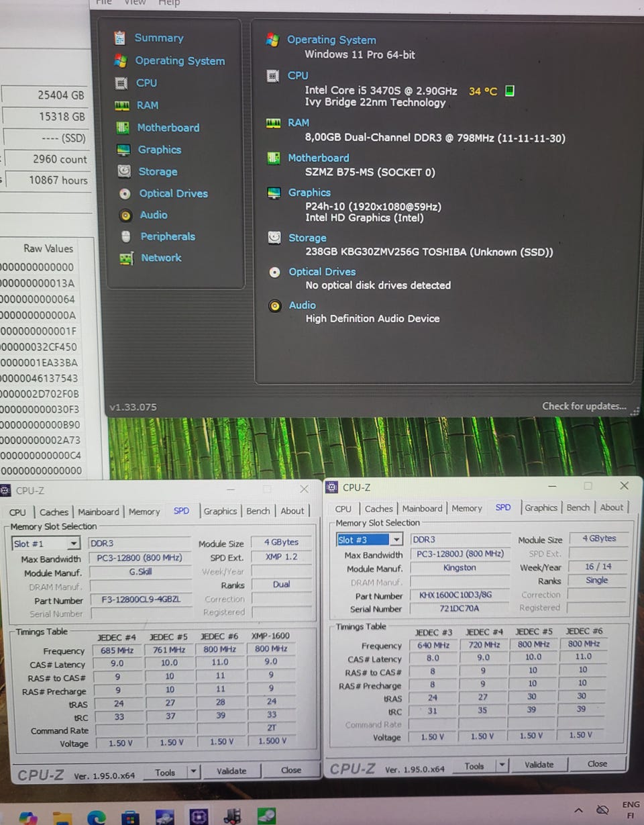The height and width of the screenshot is (825, 644).
Task: Select SPD tab in left CPU-Z
Action: (181, 511)
